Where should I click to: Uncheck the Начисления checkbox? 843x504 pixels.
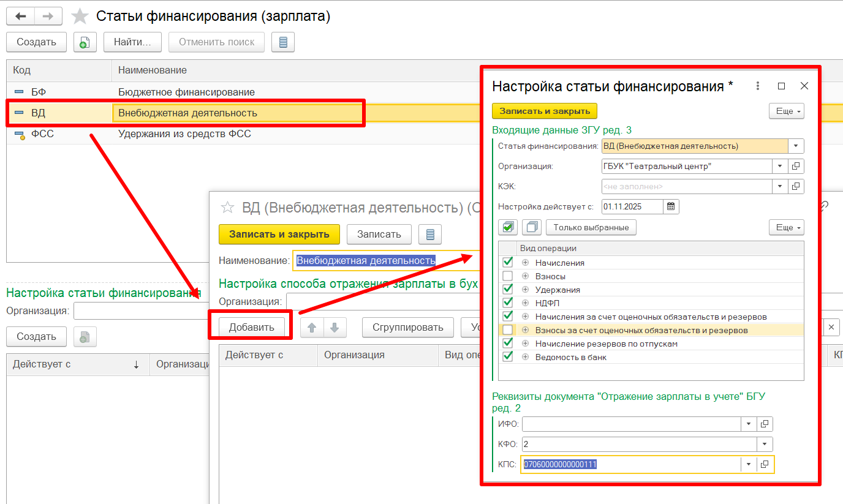pos(508,262)
